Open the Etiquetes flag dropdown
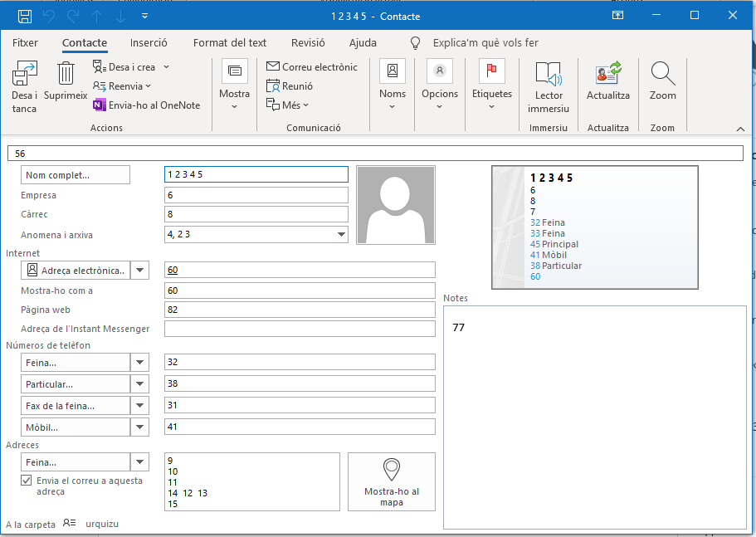 click(x=492, y=85)
